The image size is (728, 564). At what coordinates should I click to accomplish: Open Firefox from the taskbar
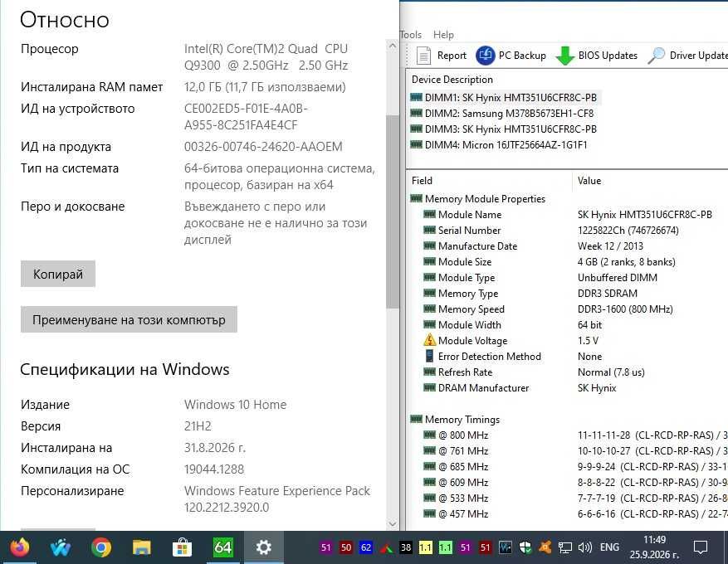(x=19, y=547)
